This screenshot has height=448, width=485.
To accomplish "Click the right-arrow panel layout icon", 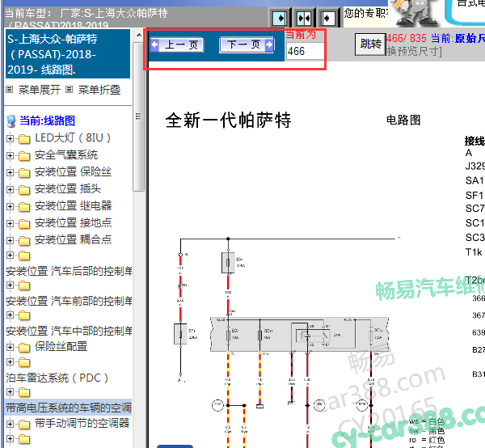I will pyautogui.click(x=280, y=19).
